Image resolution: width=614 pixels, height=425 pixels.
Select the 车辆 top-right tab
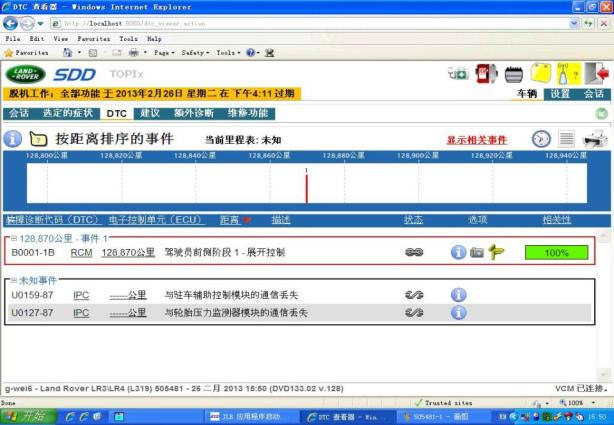tap(526, 94)
